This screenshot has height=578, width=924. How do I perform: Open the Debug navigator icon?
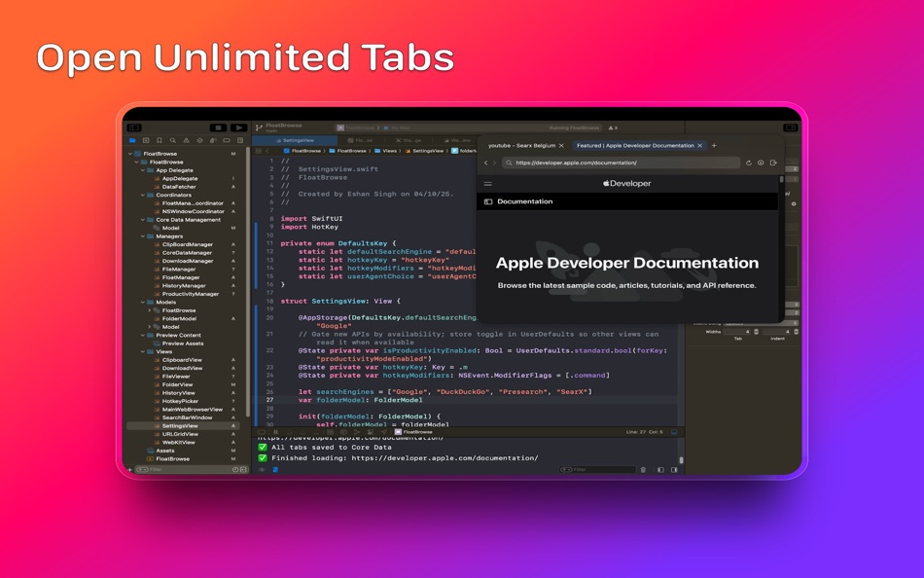(x=213, y=140)
